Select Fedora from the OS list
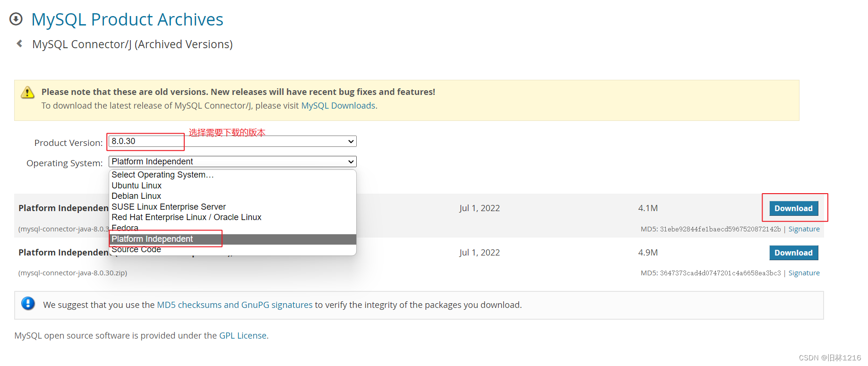The image size is (868, 366). [x=232, y=228]
